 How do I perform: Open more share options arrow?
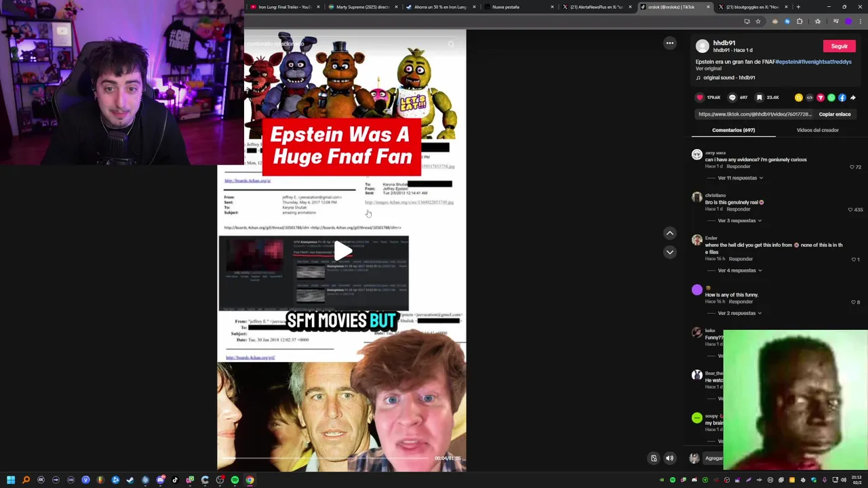coord(853,98)
